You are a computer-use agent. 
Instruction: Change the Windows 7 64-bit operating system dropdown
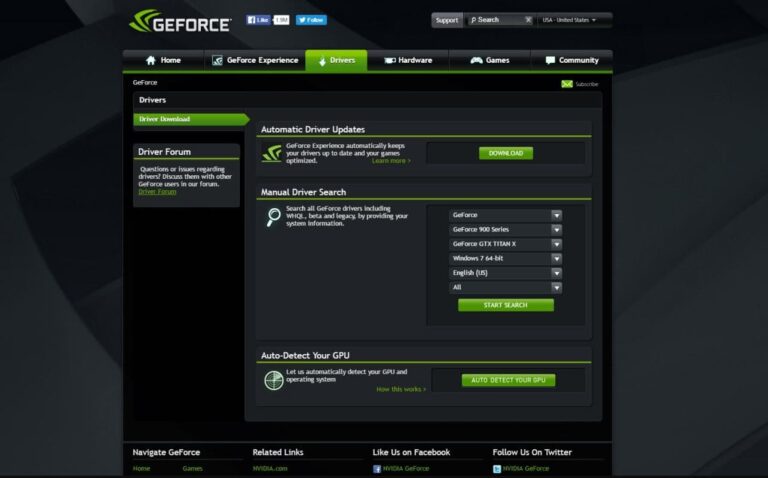[506, 258]
